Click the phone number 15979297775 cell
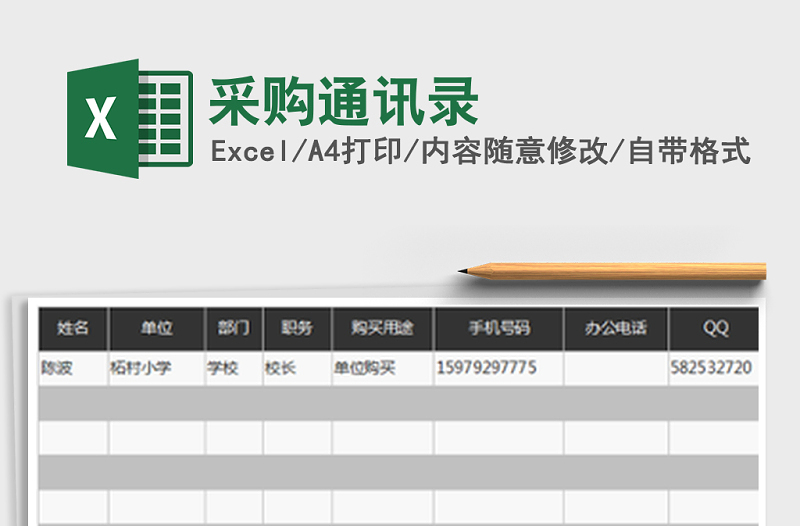The height and width of the screenshot is (526, 800). pyautogui.click(x=498, y=368)
